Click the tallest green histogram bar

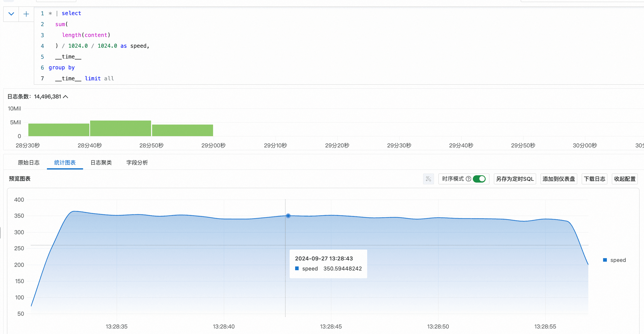pyautogui.click(x=120, y=128)
